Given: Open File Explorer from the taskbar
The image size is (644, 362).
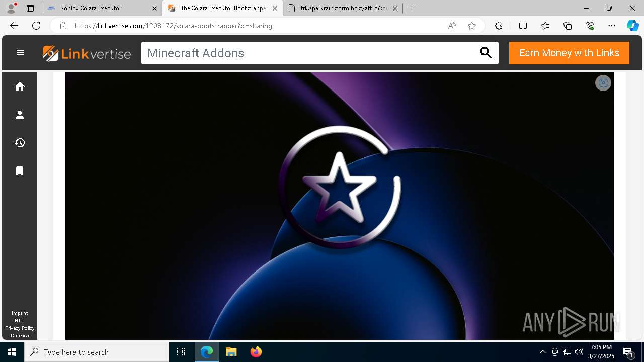Looking at the screenshot, I should [x=231, y=352].
